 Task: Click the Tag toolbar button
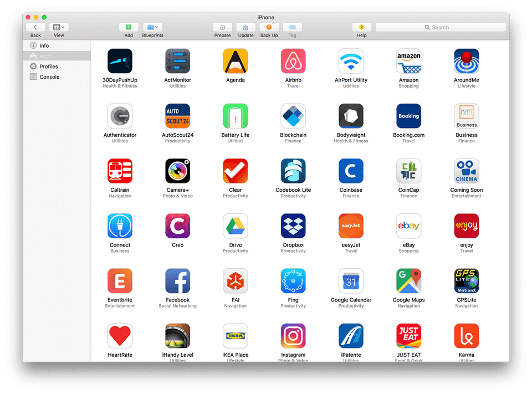tap(292, 27)
